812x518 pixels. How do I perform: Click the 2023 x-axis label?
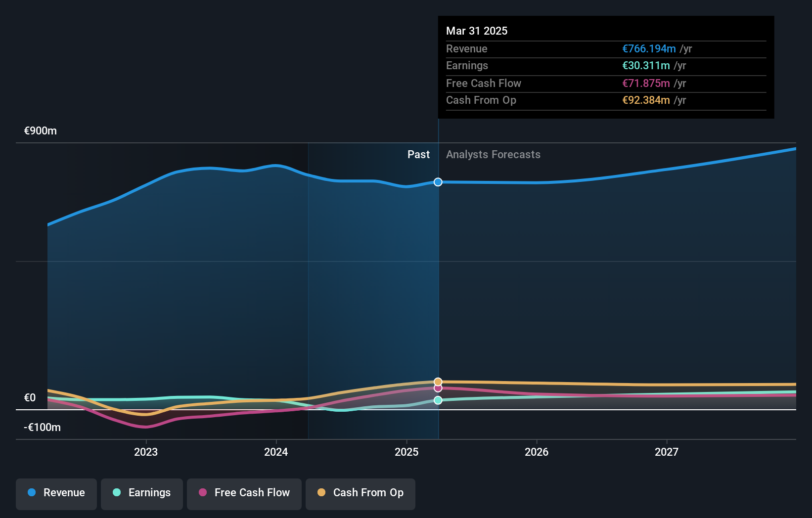pos(146,452)
